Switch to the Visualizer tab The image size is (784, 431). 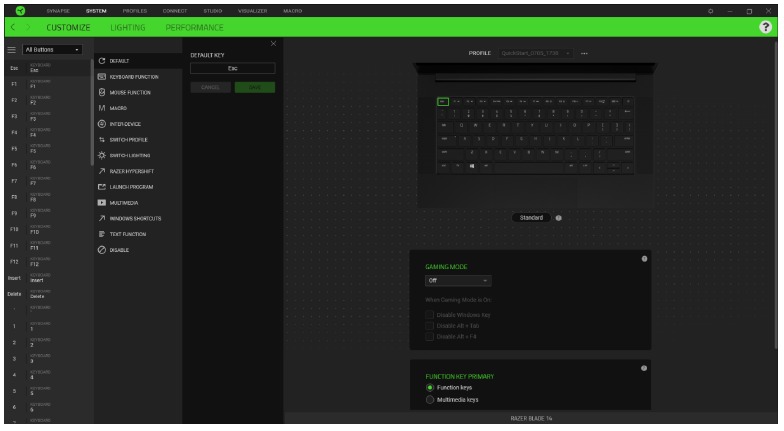click(252, 10)
